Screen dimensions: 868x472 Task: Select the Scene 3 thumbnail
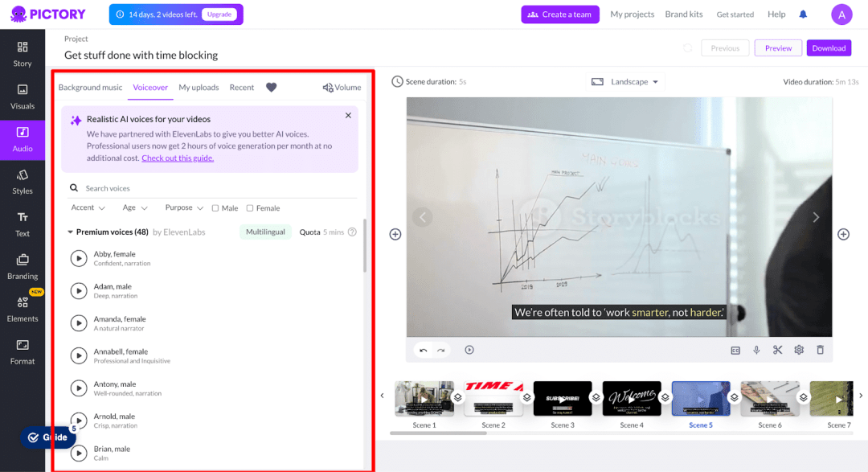coord(563,398)
